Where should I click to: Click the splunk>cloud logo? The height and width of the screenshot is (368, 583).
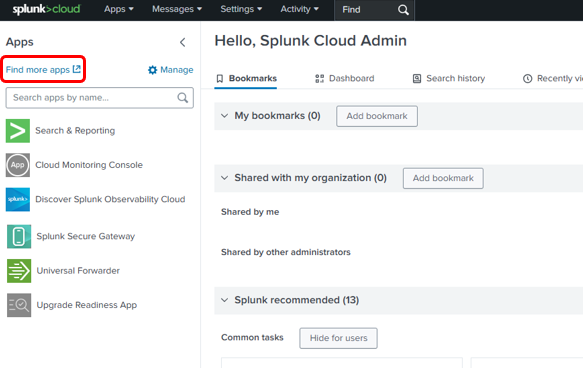(x=46, y=9)
